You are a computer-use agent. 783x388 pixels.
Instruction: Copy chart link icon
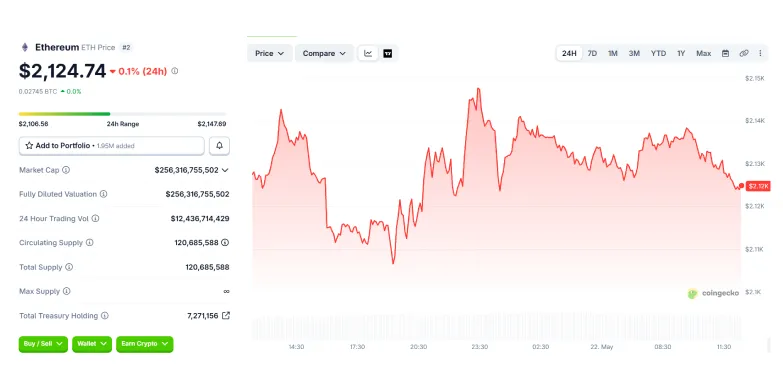click(x=744, y=53)
